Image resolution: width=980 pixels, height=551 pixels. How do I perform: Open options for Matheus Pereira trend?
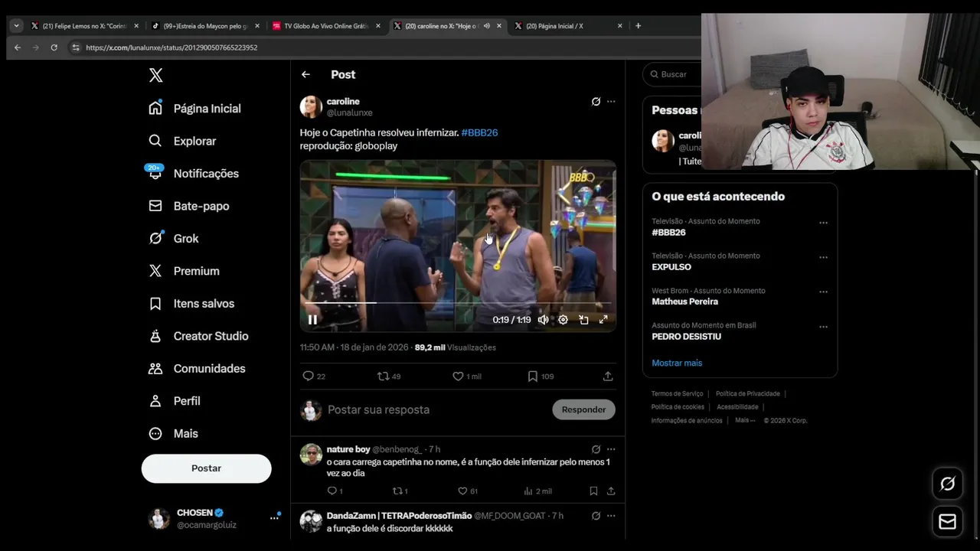point(823,292)
